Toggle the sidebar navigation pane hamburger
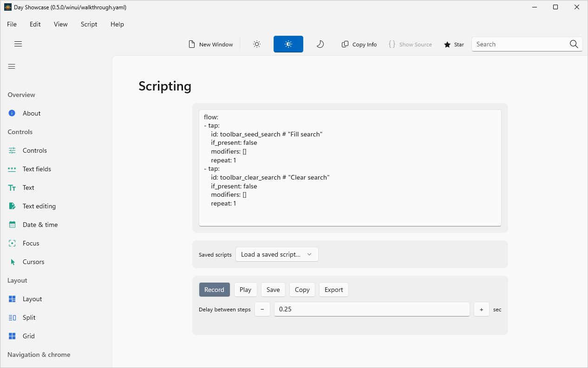This screenshot has height=368, width=588. coord(12,66)
